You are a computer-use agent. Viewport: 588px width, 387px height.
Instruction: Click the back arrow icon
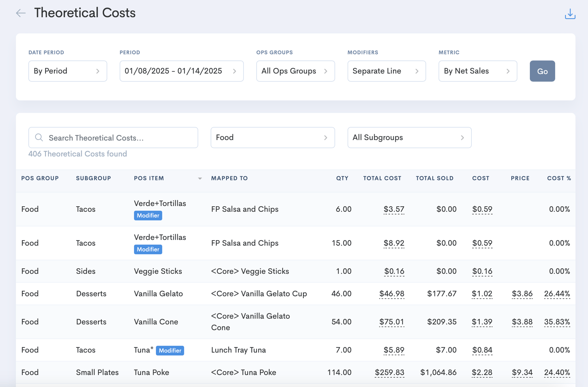[21, 13]
